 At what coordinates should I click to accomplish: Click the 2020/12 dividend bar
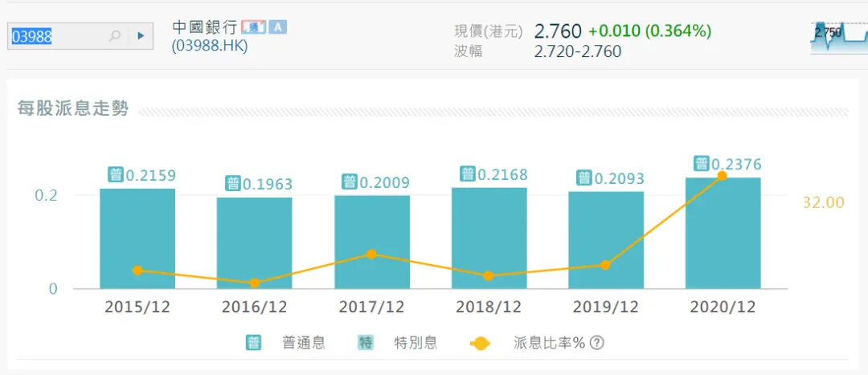723,233
